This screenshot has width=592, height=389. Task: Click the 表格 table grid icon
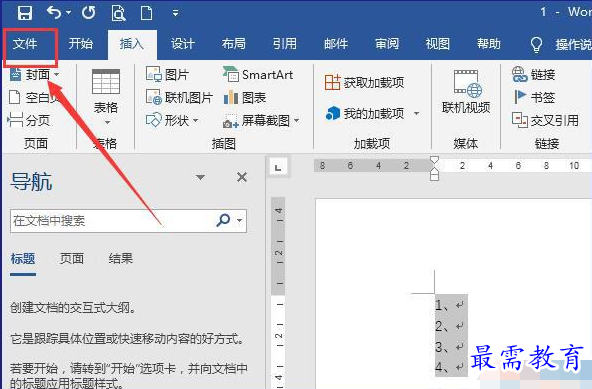point(106,82)
